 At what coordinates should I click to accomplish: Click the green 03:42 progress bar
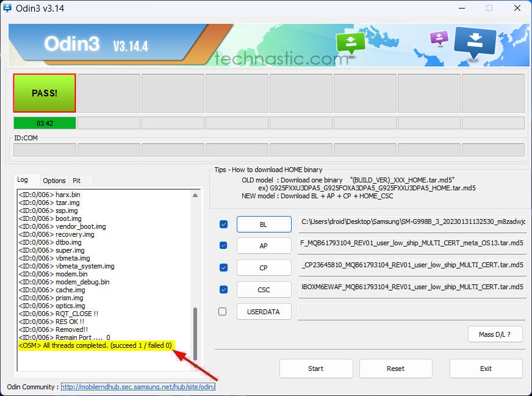pos(45,123)
